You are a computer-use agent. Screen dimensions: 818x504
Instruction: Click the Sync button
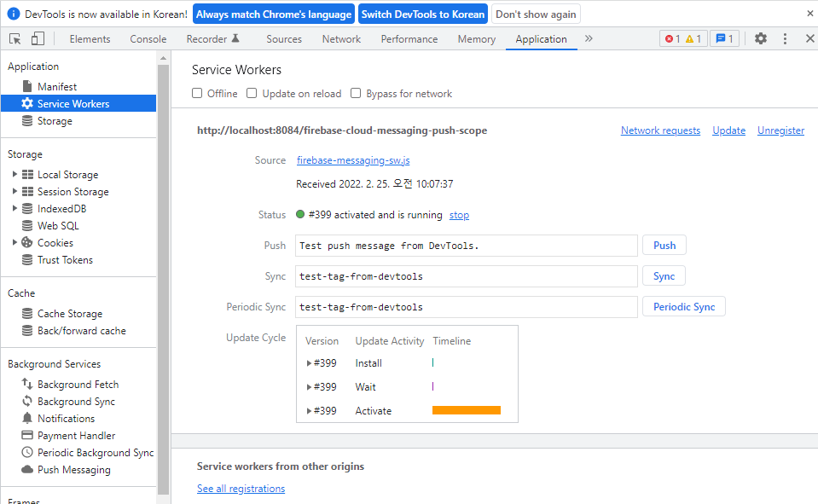click(664, 276)
